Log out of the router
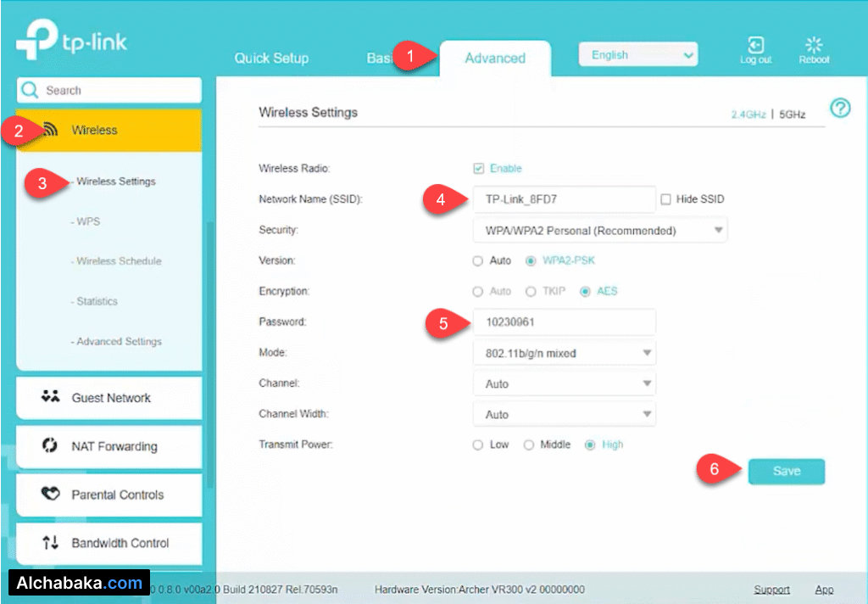Screen dimensions: 868x604 [x=755, y=49]
